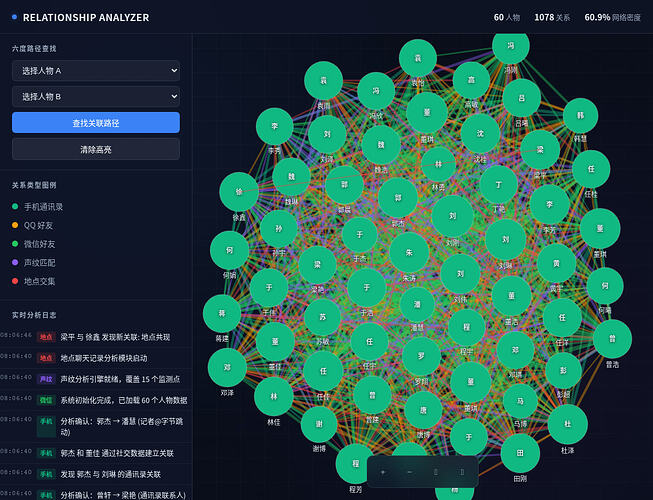Select the 孙宇 person node
The image size is (653, 500).
(279, 229)
